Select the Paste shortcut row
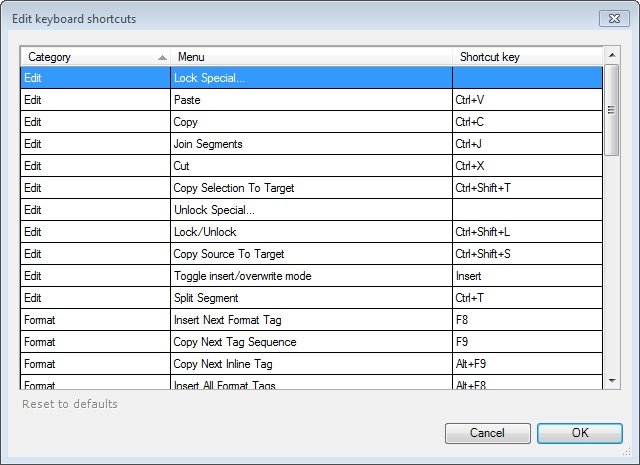The image size is (640, 465). point(311,100)
